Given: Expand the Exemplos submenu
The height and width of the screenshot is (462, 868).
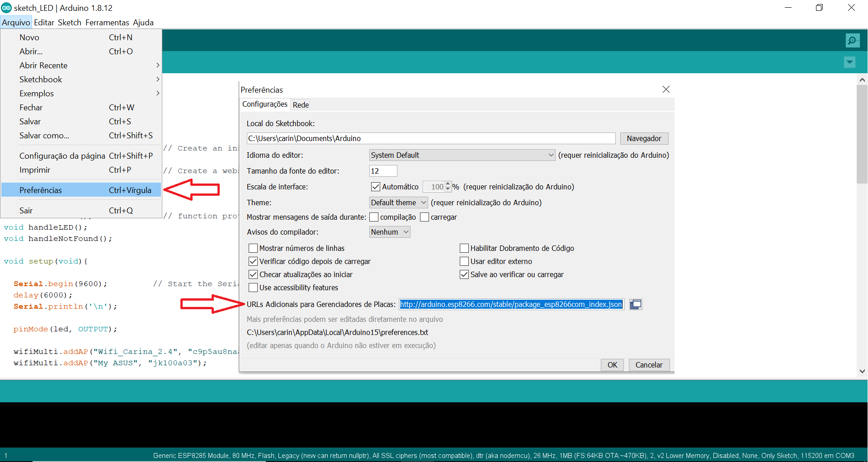Looking at the screenshot, I should (x=81, y=94).
